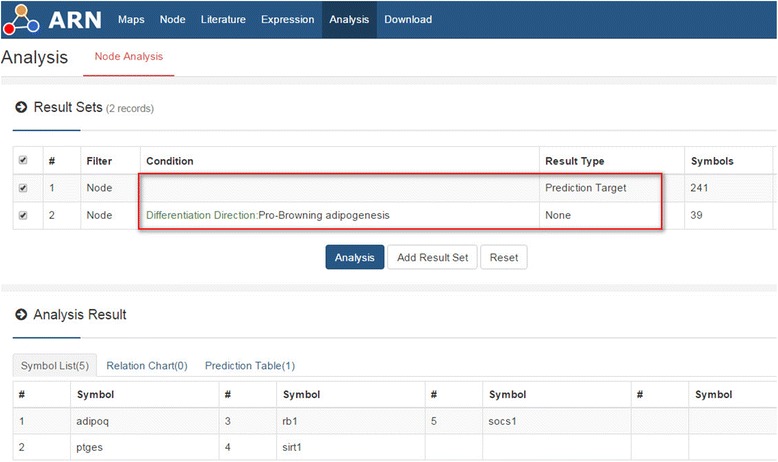Open the Expression menu item

click(x=285, y=20)
